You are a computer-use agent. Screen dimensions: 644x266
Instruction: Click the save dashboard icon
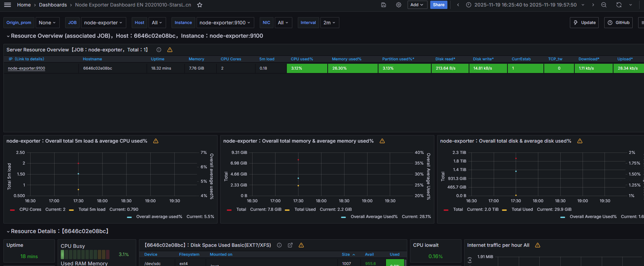click(384, 5)
